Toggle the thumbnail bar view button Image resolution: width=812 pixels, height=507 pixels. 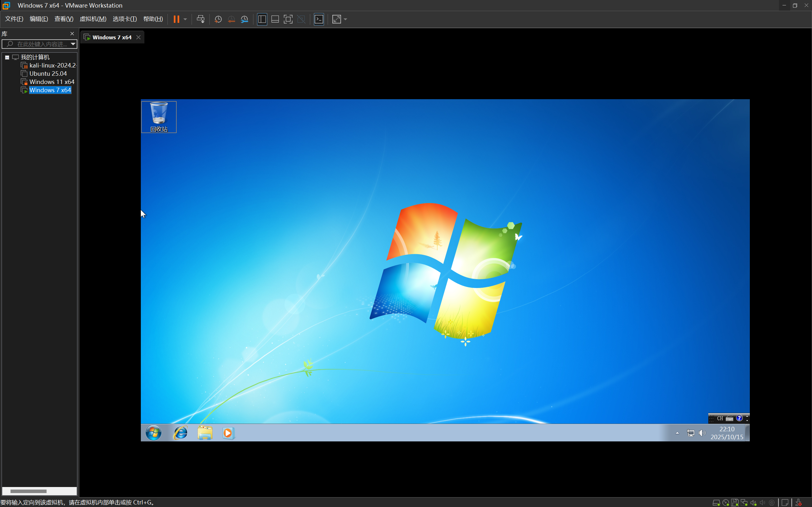[x=275, y=19]
